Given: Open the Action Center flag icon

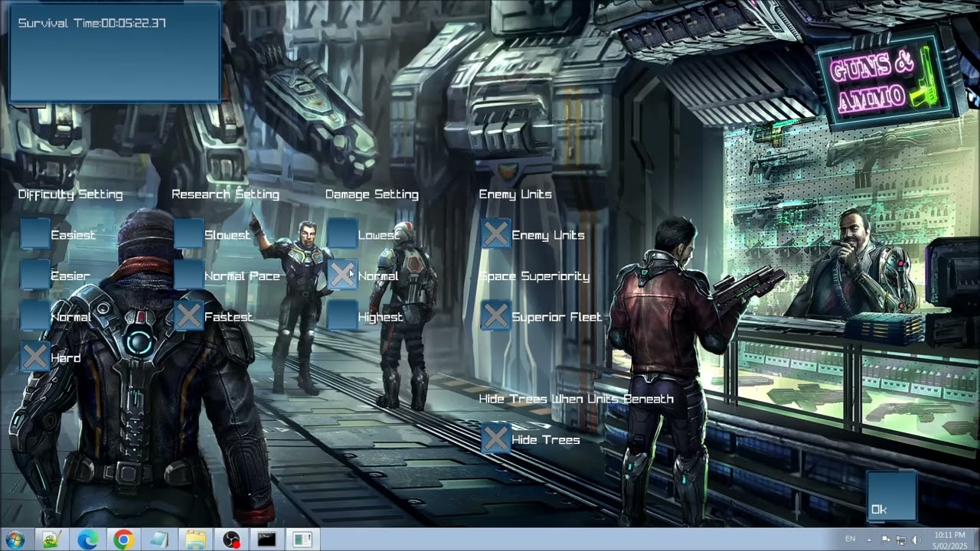Looking at the screenshot, I should coord(886,540).
